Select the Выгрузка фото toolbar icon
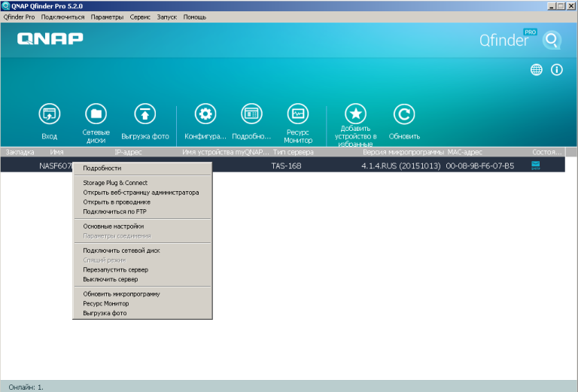Image resolution: width=578 pixels, height=392 pixels. click(x=144, y=114)
